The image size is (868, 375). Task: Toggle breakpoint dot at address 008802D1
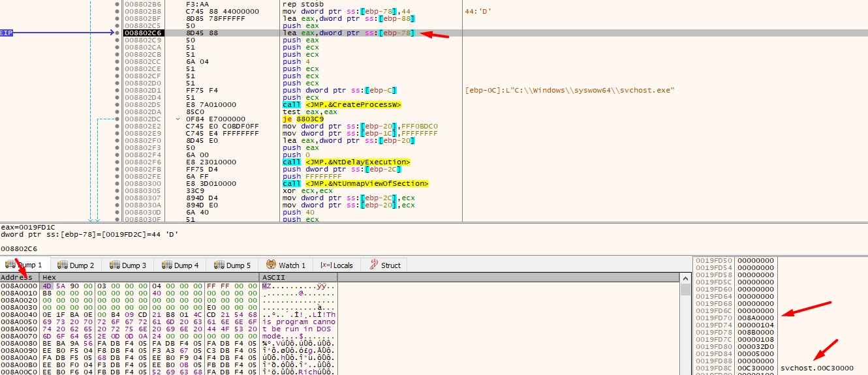coord(117,90)
